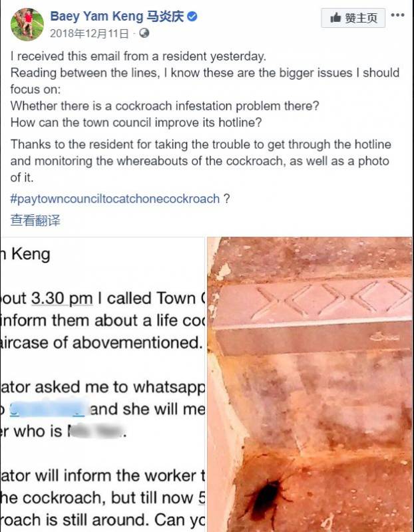The image size is (414, 532).
Task: Click the question mark after hashtag
Action: [226, 198]
